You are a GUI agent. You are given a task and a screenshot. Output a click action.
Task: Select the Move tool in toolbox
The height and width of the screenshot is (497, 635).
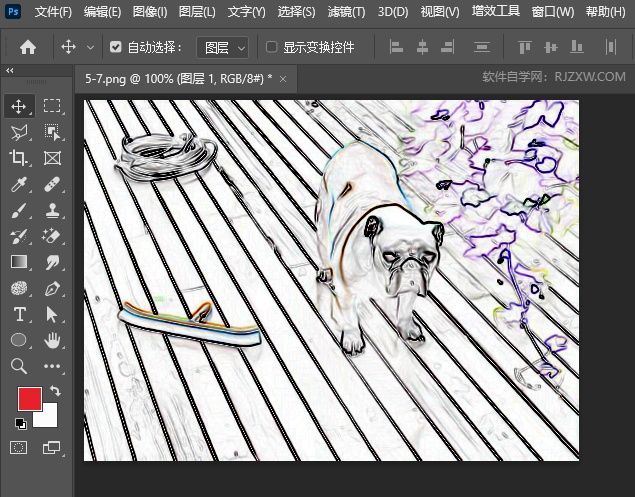coord(19,107)
